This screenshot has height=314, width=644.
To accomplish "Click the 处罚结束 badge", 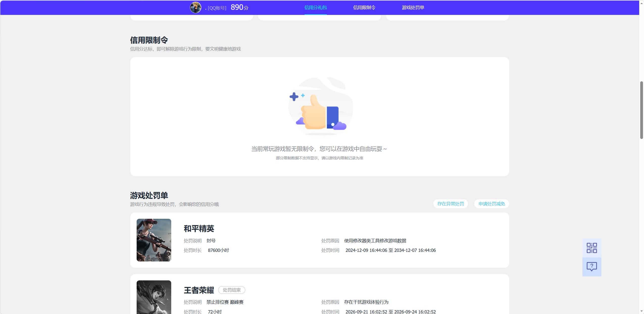I will (x=232, y=290).
